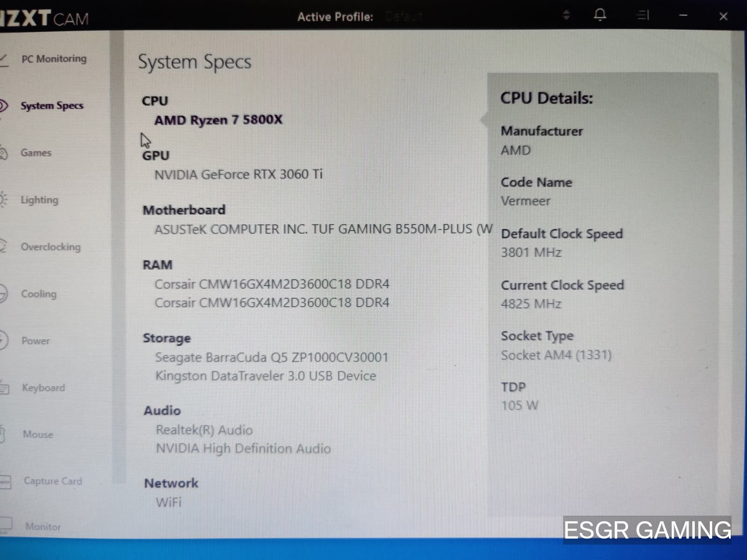Click the GPU section heading
The width and height of the screenshot is (747, 560).
pos(156,155)
